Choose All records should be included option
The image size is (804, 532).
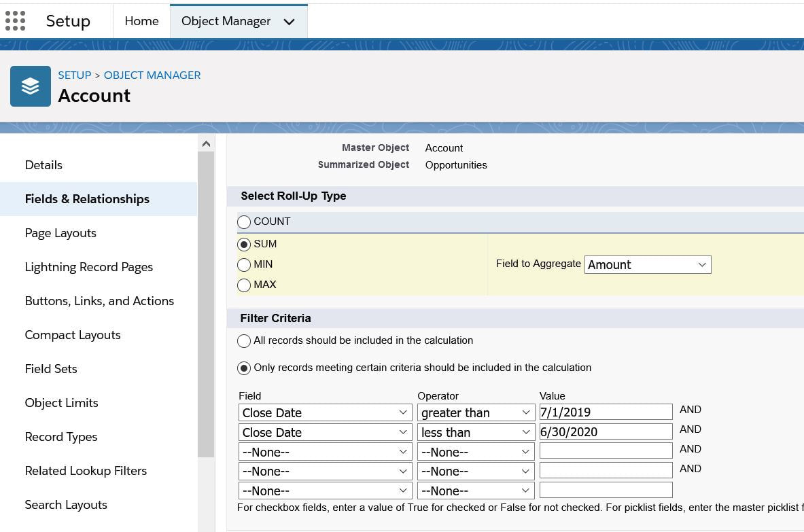(x=244, y=341)
